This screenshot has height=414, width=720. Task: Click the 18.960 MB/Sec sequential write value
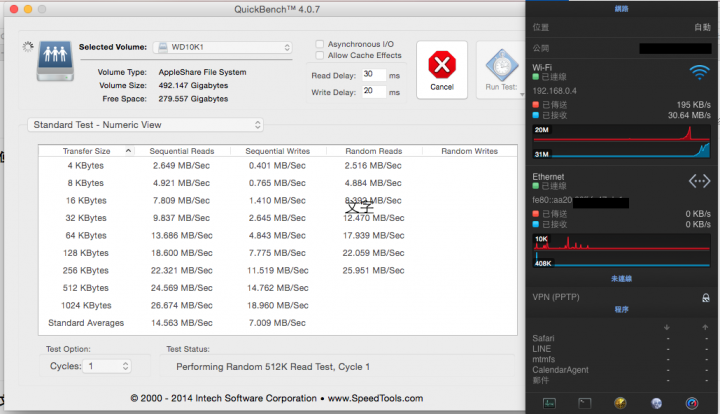(277, 306)
